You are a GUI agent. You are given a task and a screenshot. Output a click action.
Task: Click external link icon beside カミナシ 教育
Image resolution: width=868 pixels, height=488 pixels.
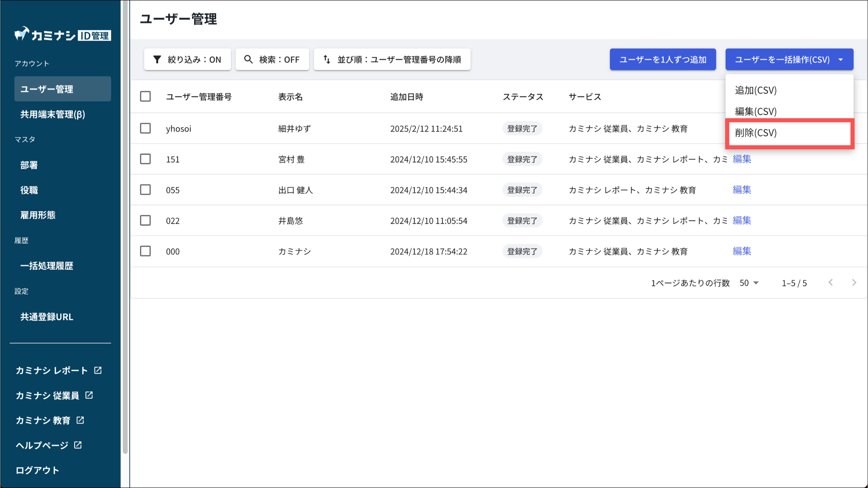click(80, 420)
